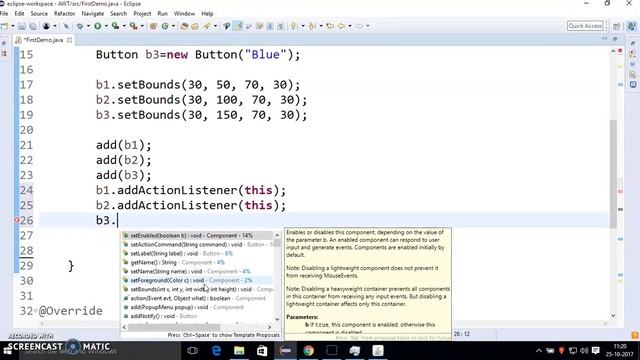Choose getName() : String proposal
This screenshot has height=360, width=640.
click(198, 262)
